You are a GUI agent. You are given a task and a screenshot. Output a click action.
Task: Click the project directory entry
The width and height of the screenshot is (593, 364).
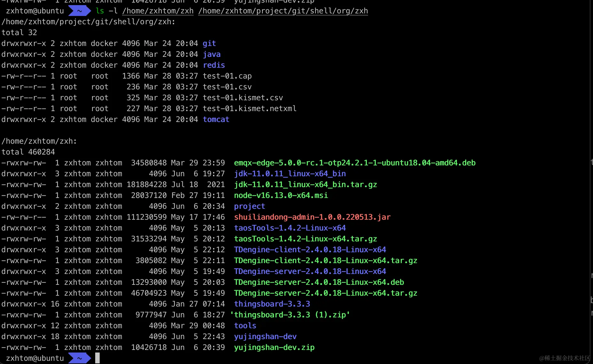pyautogui.click(x=250, y=206)
